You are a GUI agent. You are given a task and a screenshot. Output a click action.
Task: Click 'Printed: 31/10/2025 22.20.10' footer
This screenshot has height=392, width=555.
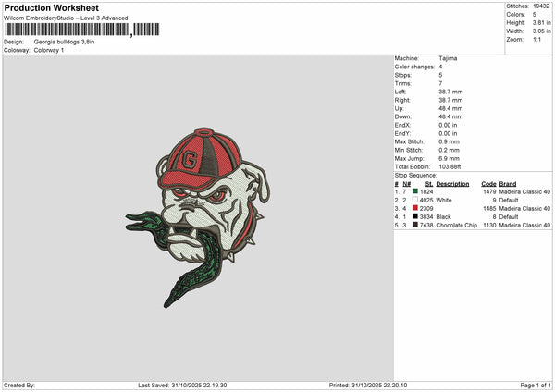click(x=368, y=386)
